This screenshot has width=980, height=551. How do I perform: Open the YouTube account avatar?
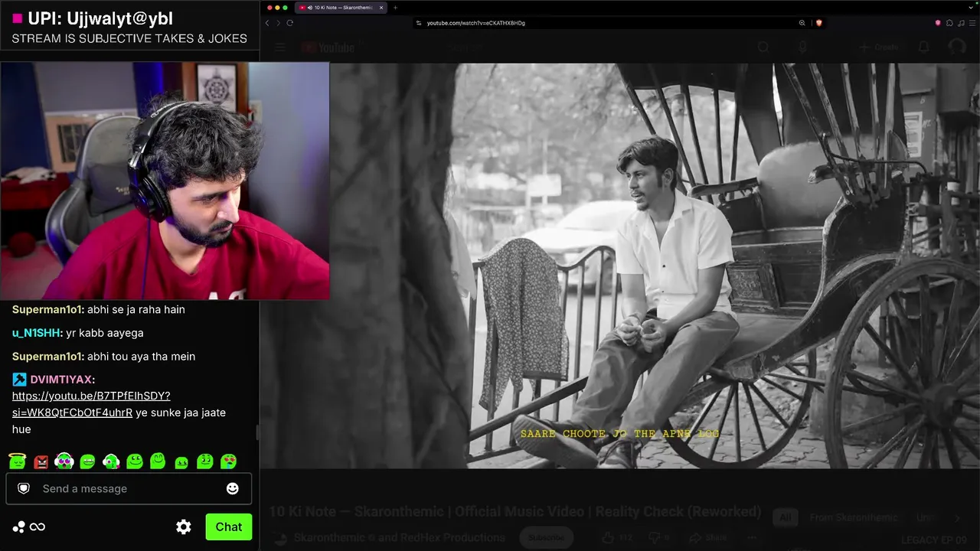tap(957, 47)
